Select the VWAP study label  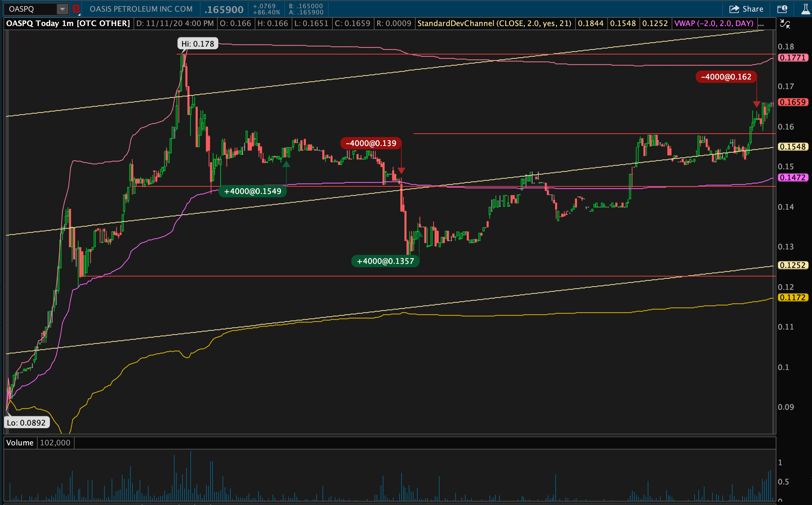point(714,24)
